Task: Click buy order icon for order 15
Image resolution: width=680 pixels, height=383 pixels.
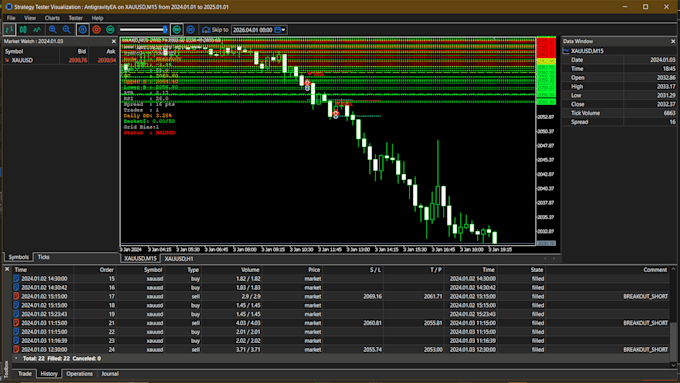Action: [x=16, y=279]
